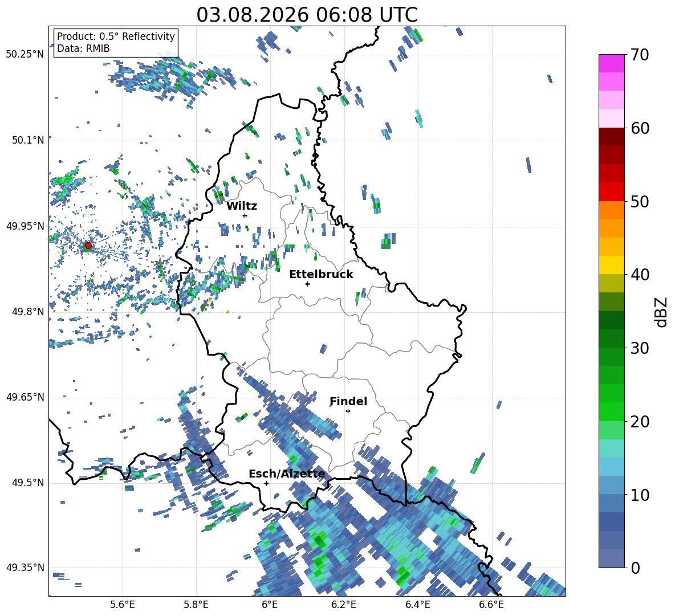Click the dark green 30 dBZ colorbar segment
Screen dimensions: 675x616
click(x=611, y=338)
